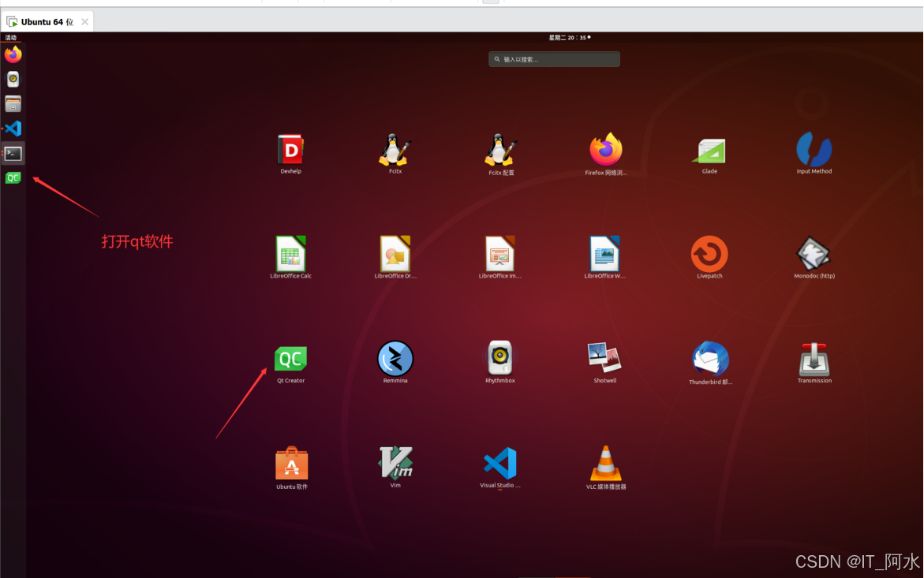Open the clock showing 星期二 20:35

(x=569, y=37)
